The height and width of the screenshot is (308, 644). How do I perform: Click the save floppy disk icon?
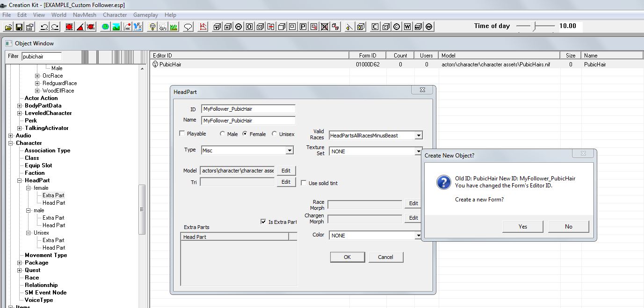point(19,27)
